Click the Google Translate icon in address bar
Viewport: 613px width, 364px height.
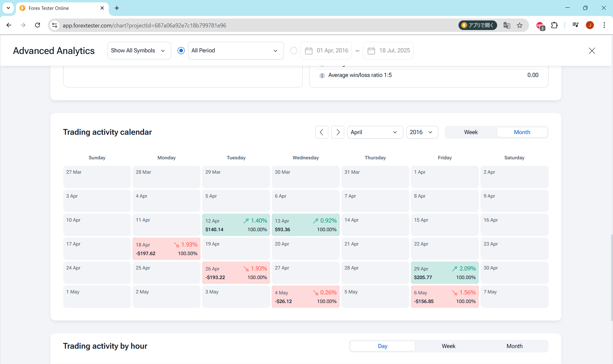pyautogui.click(x=507, y=25)
